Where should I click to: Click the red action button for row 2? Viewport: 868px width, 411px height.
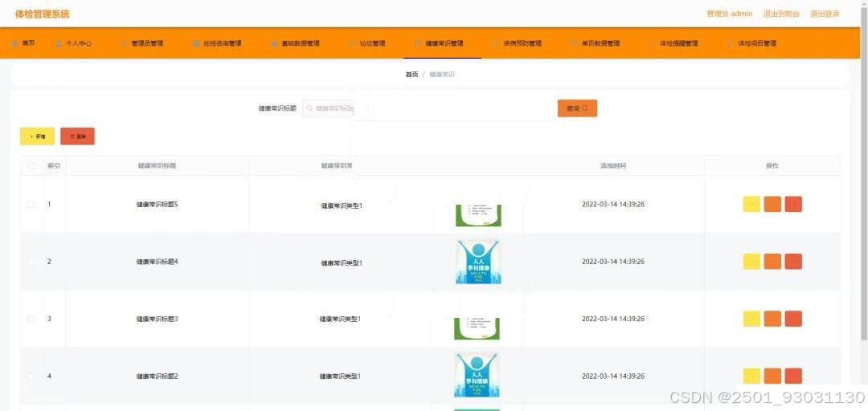793,262
